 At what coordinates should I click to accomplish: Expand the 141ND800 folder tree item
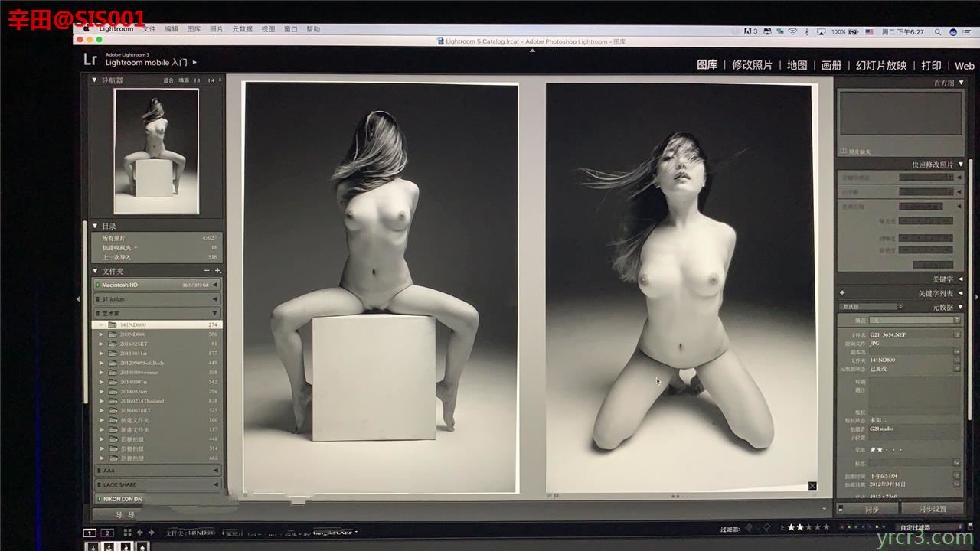[x=100, y=324]
